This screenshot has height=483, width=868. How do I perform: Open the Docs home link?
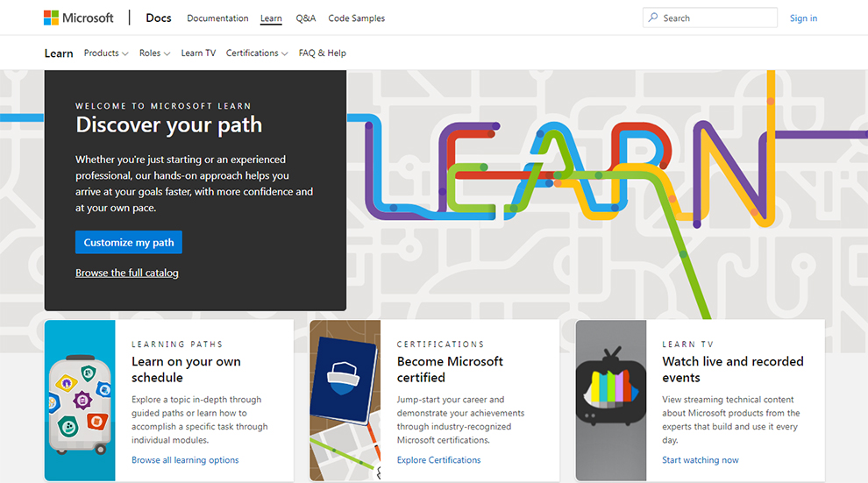(x=159, y=18)
